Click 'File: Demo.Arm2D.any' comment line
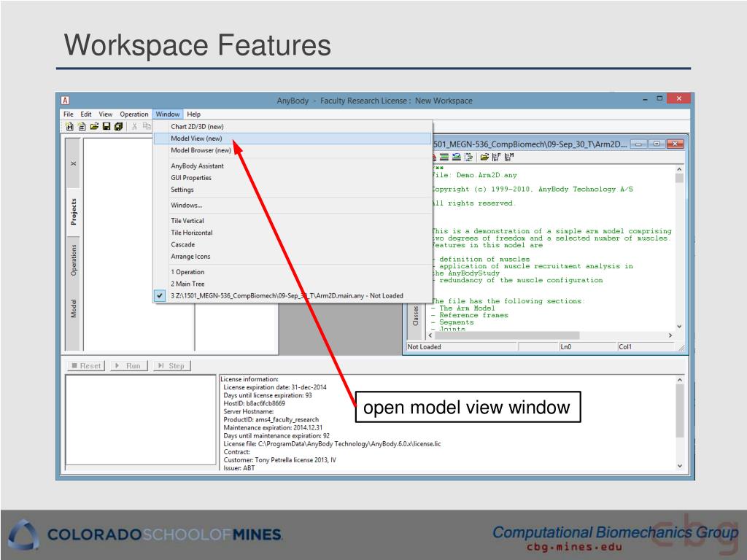 click(x=474, y=175)
